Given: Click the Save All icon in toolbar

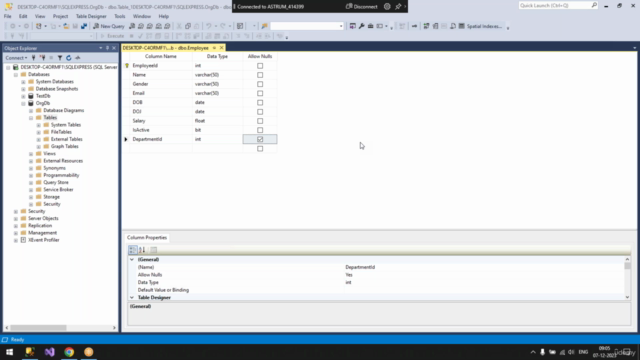Looking at the screenshot, I should 84,26.
